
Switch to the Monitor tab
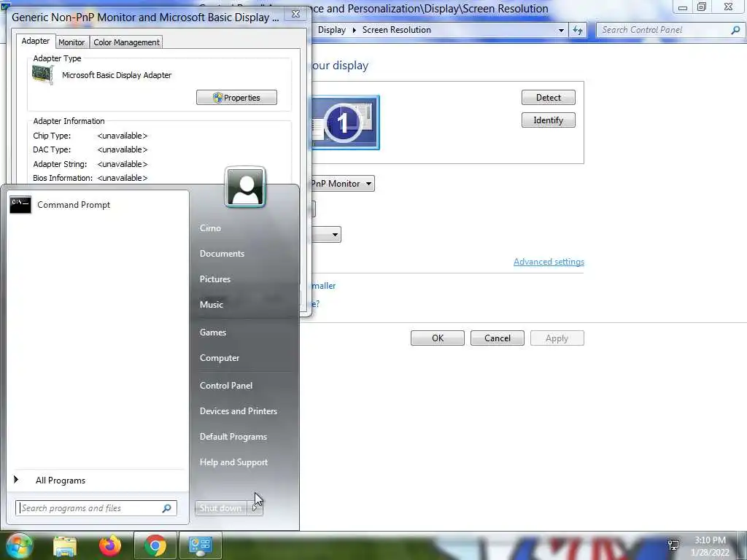click(x=71, y=42)
